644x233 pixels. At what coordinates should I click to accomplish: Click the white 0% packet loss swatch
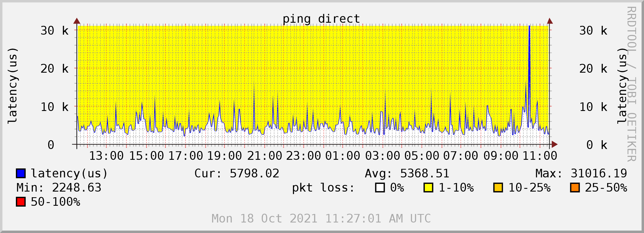(380, 188)
